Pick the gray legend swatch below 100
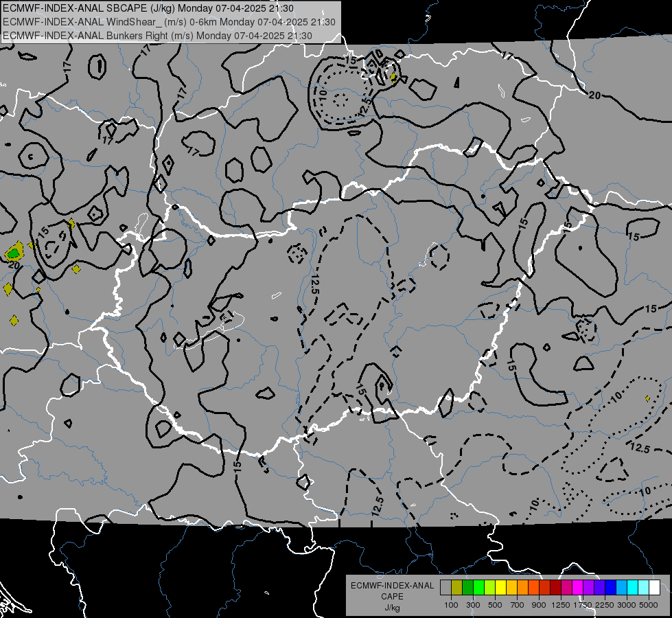Viewport: 672px width, 618px height. coord(445,588)
